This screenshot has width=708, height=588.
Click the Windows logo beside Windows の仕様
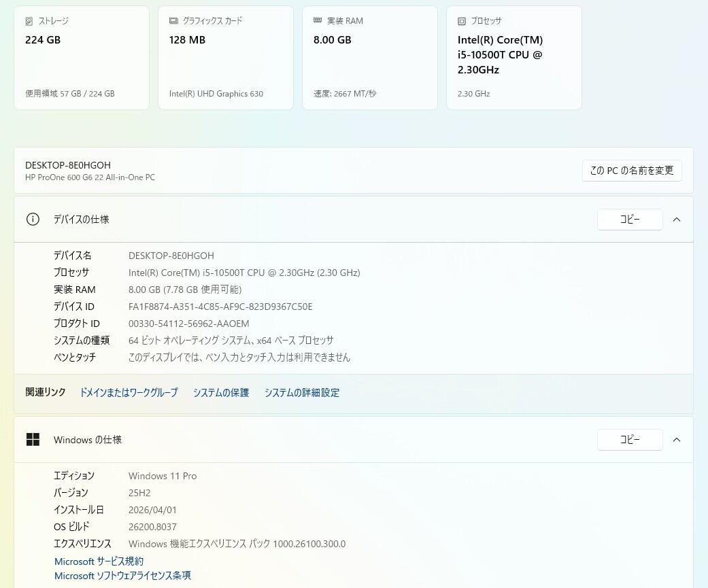pyautogui.click(x=33, y=440)
